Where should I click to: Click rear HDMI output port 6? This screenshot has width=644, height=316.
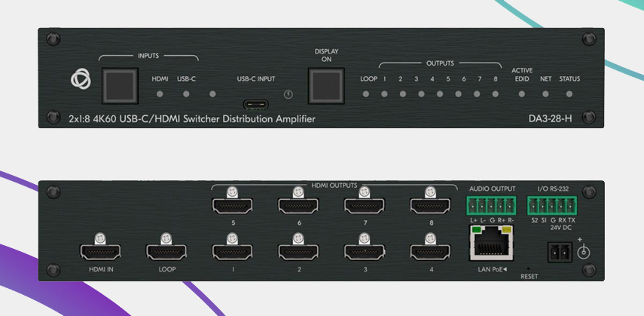coord(298,206)
